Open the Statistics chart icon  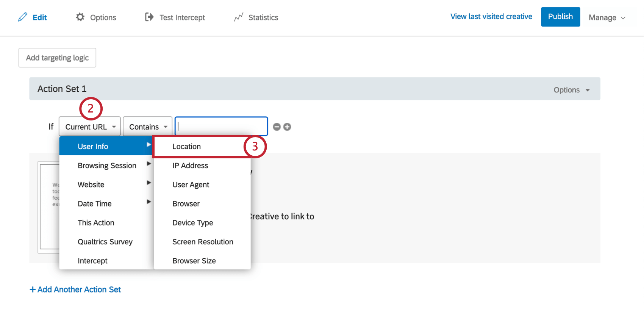click(x=238, y=17)
